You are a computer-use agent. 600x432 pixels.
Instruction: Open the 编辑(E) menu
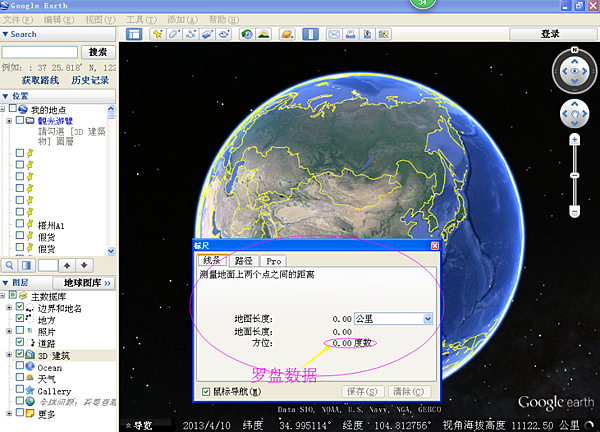[x=59, y=20]
